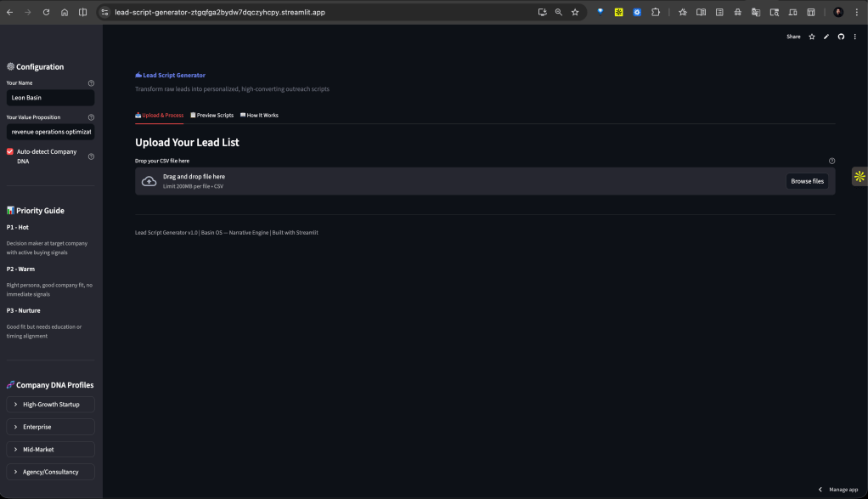
Task: Click the yellow asterisk widget on the right edge
Action: (x=860, y=177)
